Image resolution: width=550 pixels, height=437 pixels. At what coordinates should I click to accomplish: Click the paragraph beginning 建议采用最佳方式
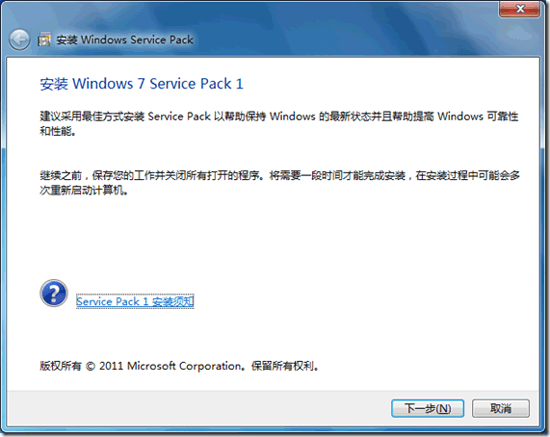(x=279, y=123)
